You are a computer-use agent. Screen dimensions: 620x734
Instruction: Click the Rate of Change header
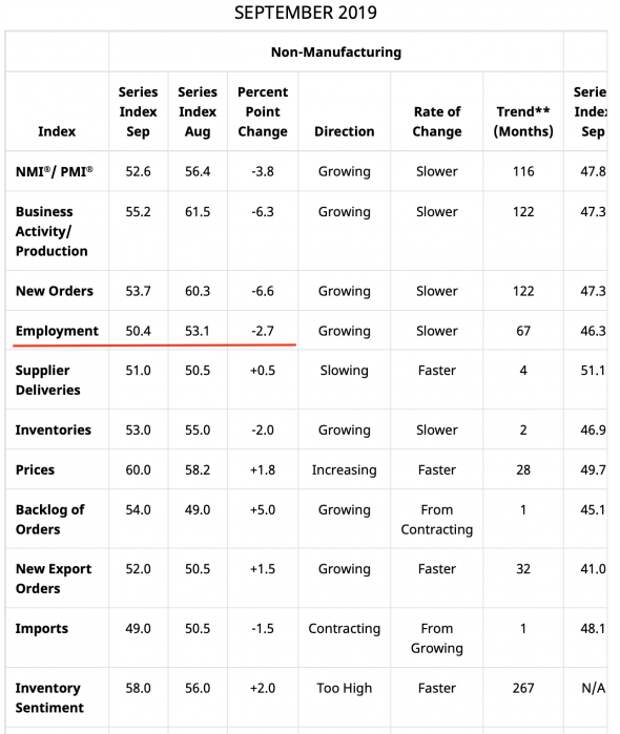coord(437,121)
